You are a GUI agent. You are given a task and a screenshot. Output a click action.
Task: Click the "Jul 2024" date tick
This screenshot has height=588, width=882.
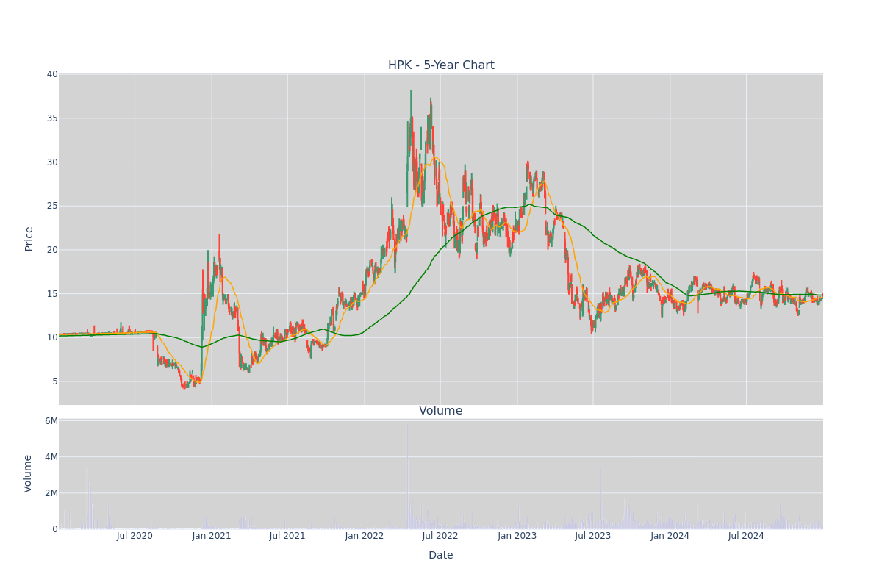click(746, 536)
